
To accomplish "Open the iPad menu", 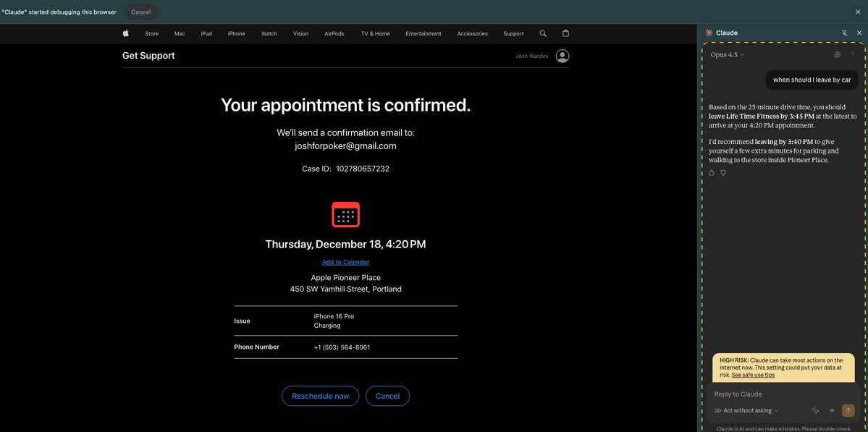I will [206, 34].
